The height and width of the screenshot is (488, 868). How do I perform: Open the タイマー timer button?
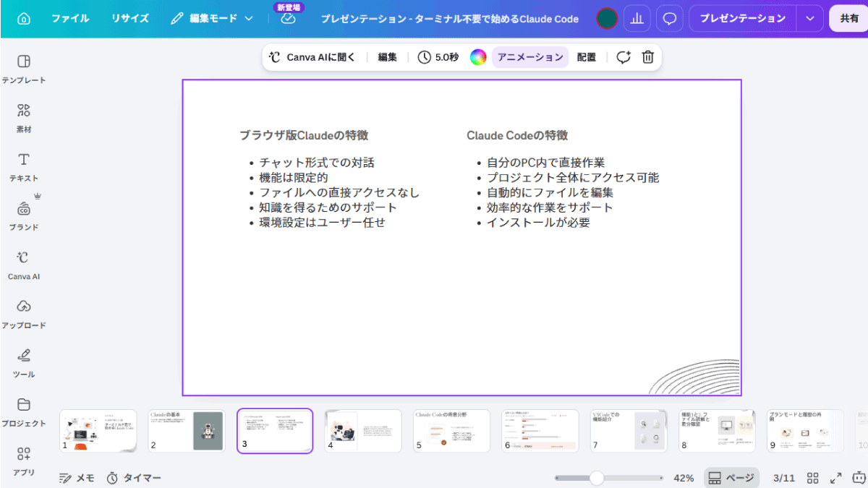point(134,478)
